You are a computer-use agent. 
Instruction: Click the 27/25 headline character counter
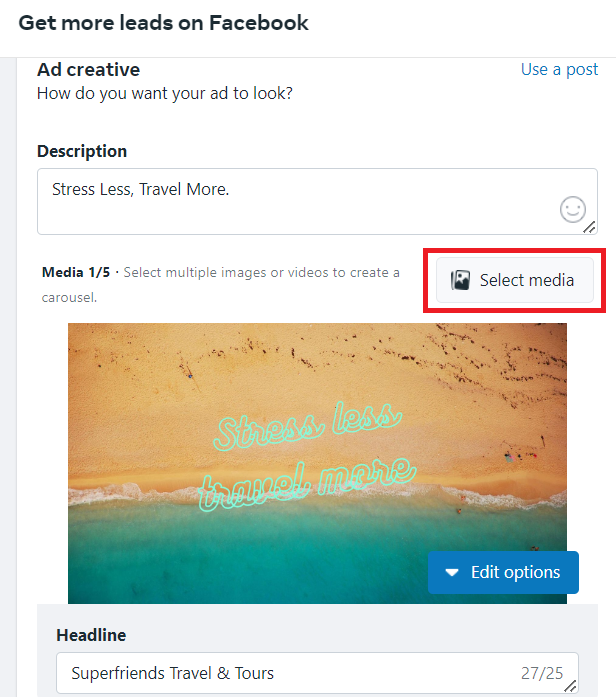pyautogui.click(x=542, y=673)
